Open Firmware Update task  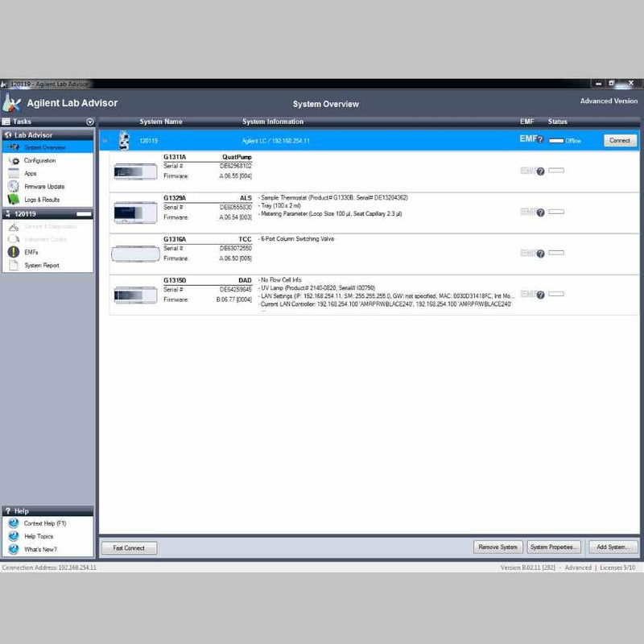[44, 187]
